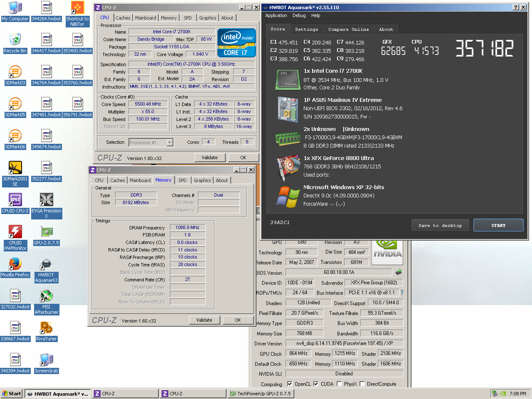Image resolution: width=532 pixels, height=399 pixels.
Task: Open HWBOT Aquamark3 desktop icon
Action: click(x=47, y=270)
